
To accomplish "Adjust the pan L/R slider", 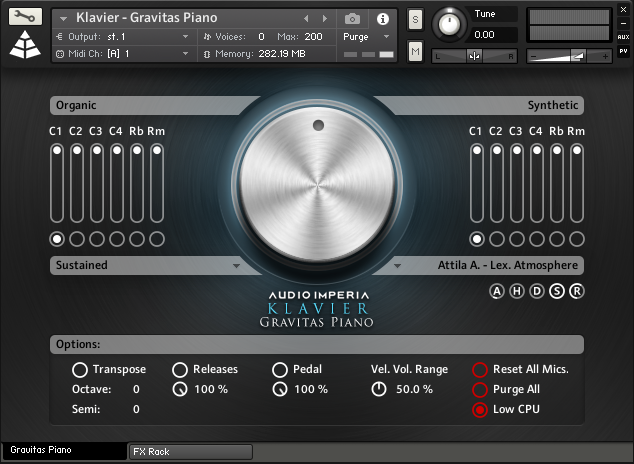I will (474, 56).
